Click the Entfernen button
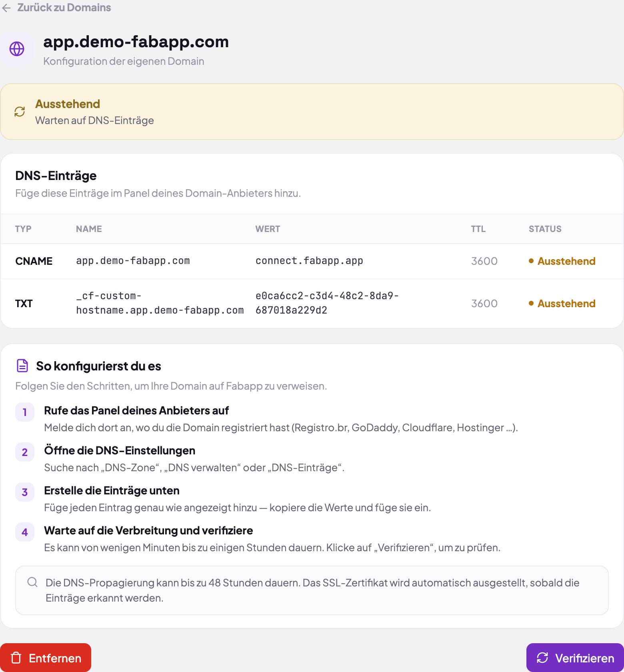 pyautogui.click(x=46, y=658)
